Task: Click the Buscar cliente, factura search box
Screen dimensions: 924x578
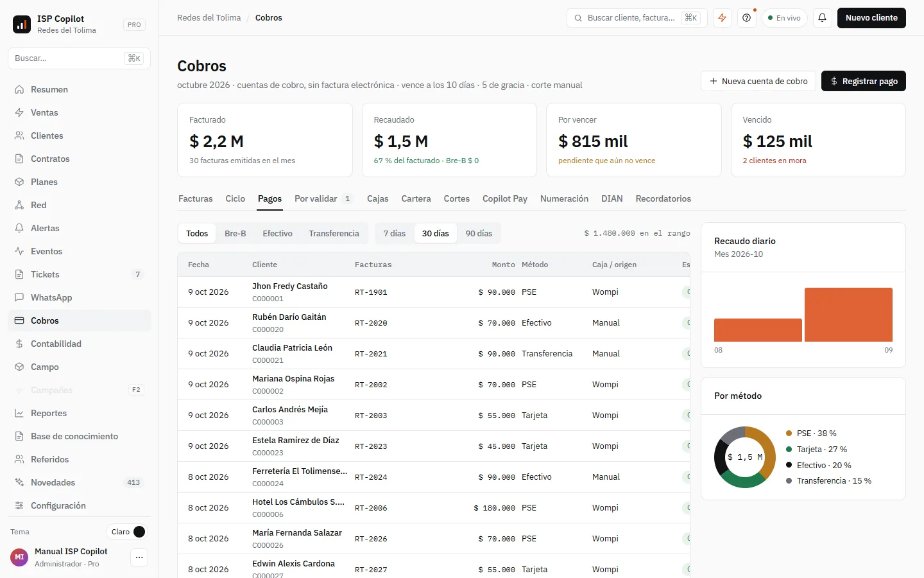Action: coord(637,18)
